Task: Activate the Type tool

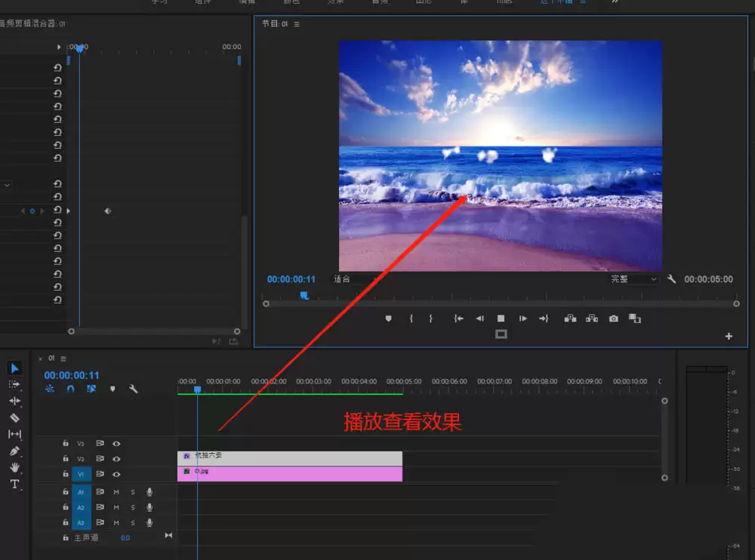Action: (x=14, y=484)
